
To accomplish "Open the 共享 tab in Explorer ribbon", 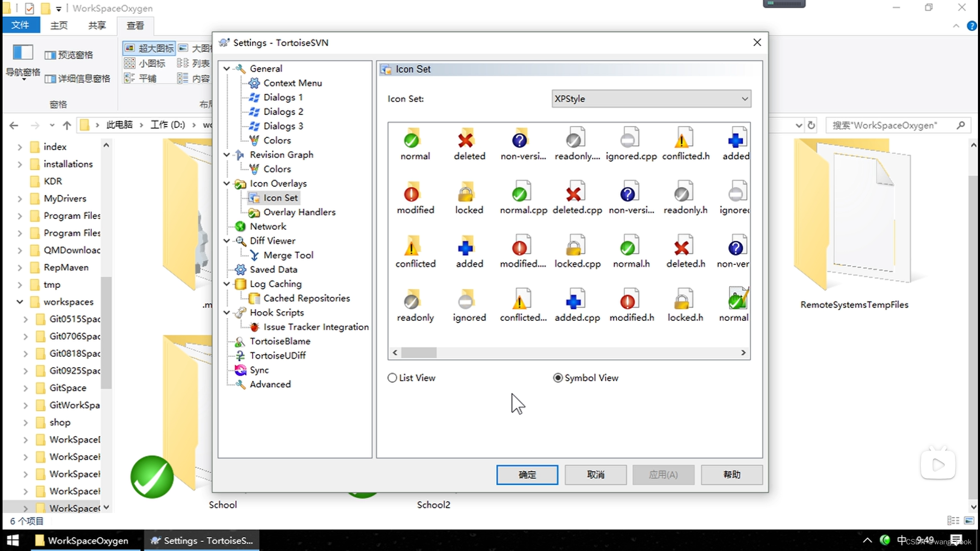I will tap(97, 25).
